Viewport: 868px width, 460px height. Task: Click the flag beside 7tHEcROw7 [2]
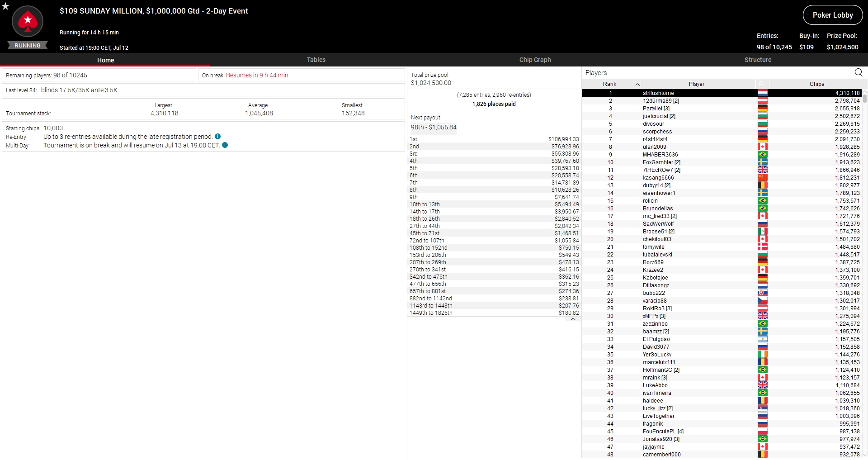coord(762,170)
